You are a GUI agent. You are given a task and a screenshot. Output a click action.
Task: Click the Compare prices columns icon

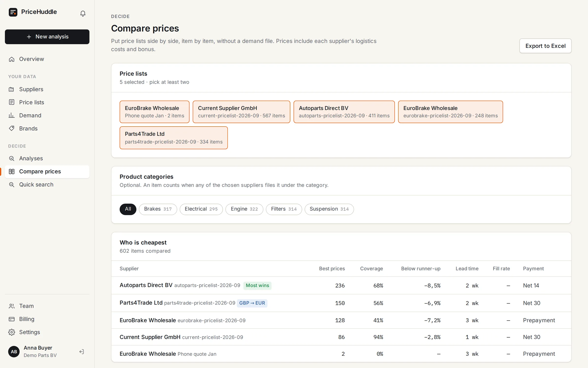coord(12,171)
